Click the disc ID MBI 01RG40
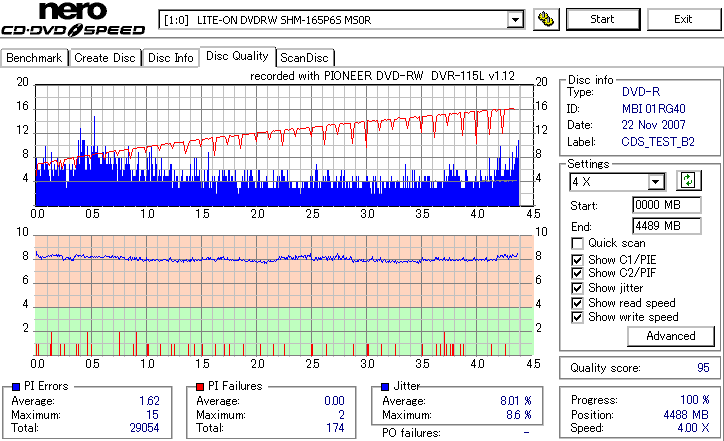Viewport: 724px width, 441px height. [x=653, y=109]
